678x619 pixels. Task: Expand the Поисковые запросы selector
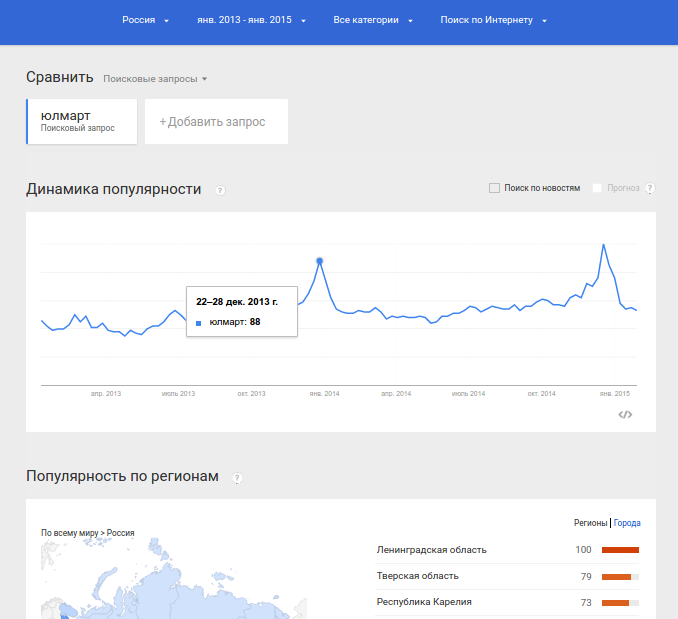[x=155, y=79]
